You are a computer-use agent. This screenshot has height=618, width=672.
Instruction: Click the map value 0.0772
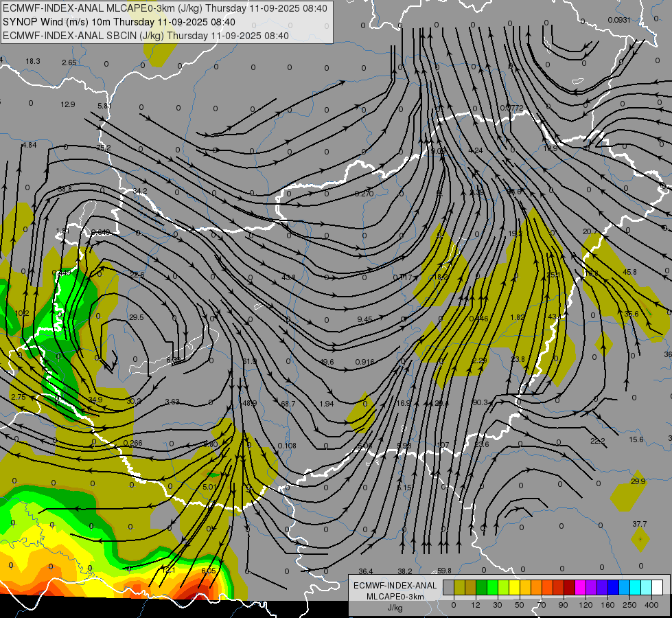512,108
